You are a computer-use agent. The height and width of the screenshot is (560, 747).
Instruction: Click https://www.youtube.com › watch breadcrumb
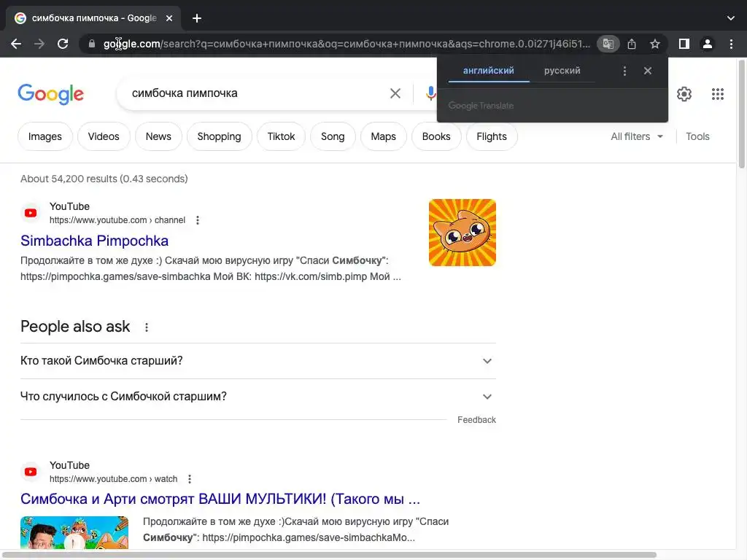pyautogui.click(x=113, y=479)
